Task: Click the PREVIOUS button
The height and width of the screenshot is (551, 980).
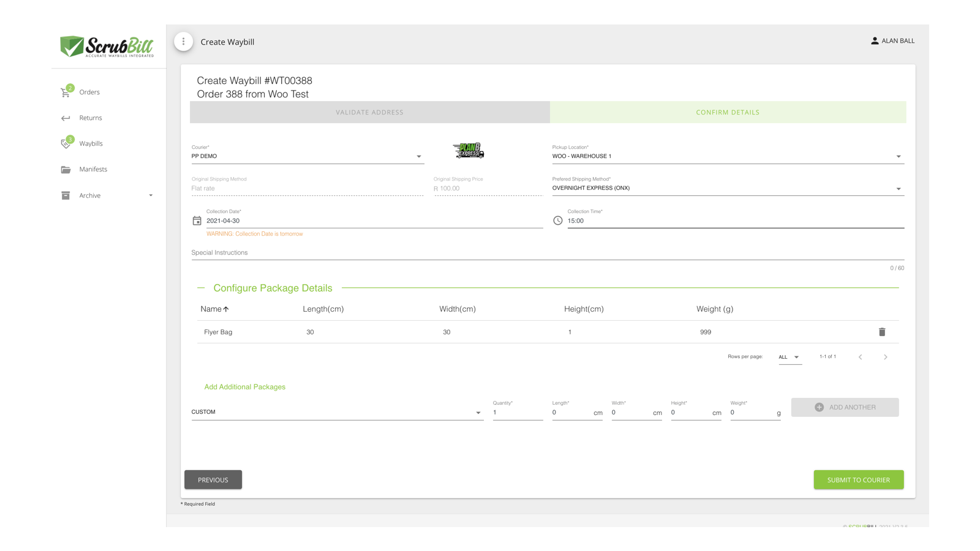Action: pyautogui.click(x=213, y=479)
